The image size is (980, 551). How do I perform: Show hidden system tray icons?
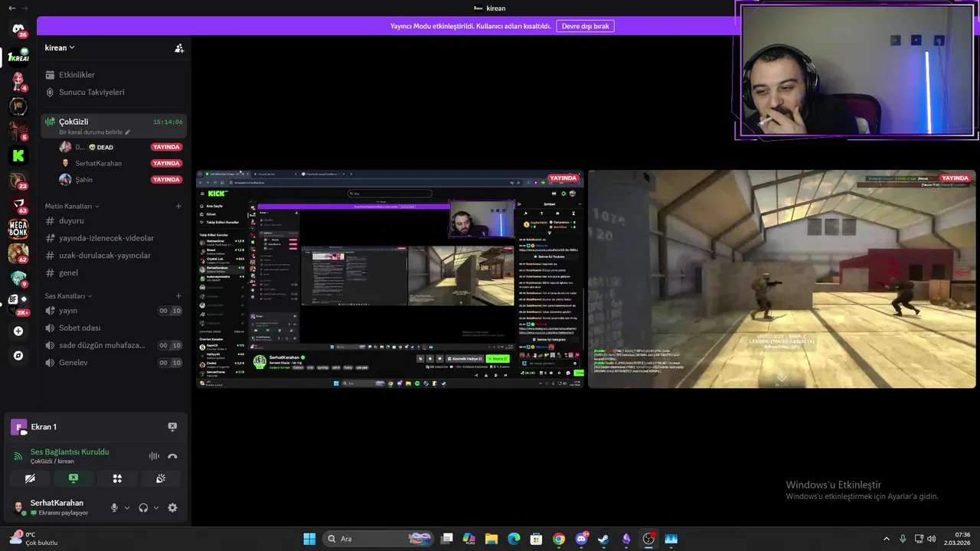coord(887,539)
